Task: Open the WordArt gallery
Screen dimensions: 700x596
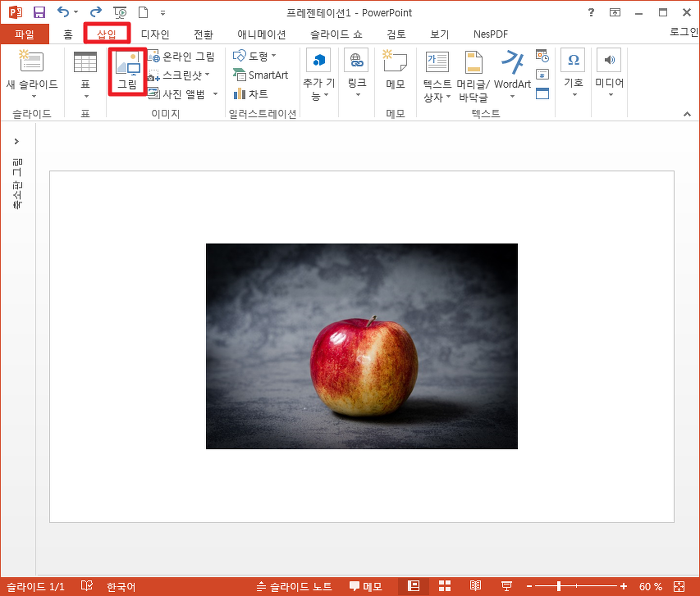Action: pos(512,74)
